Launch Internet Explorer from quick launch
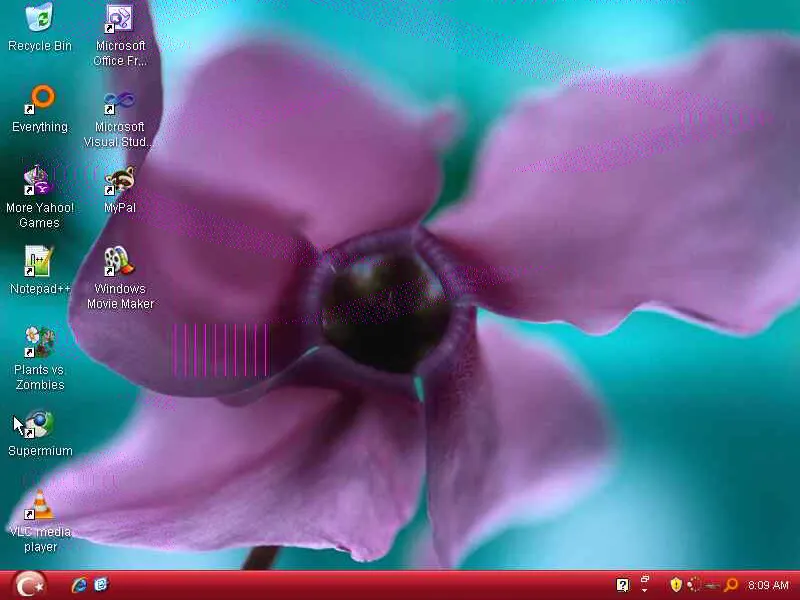Screen dimensions: 800x600 point(79,585)
